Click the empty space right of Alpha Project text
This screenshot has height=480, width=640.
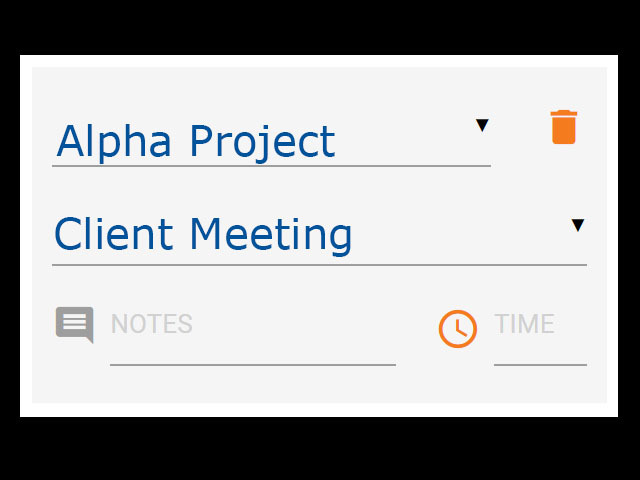(404, 141)
